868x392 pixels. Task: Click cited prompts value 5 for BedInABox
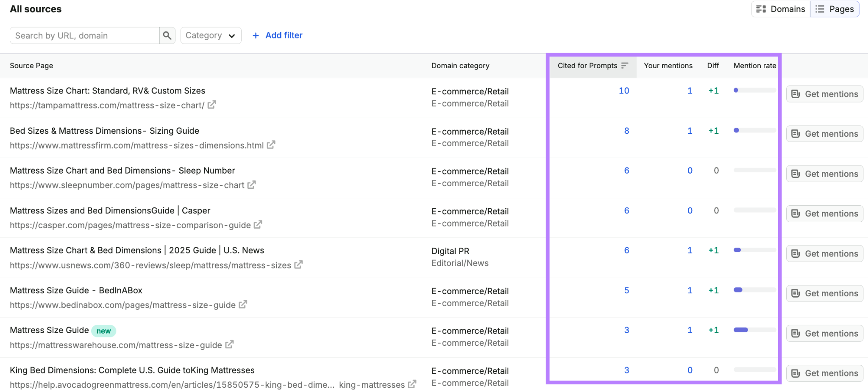(x=626, y=290)
